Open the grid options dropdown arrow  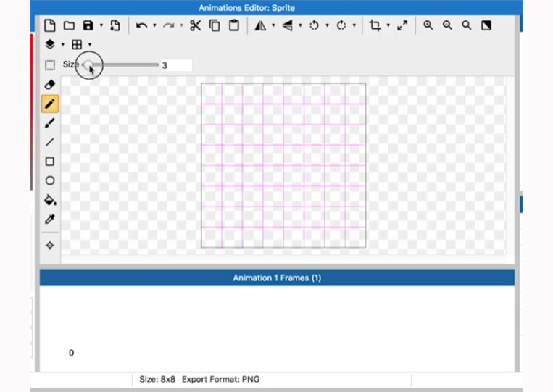[x=90, y=44]
